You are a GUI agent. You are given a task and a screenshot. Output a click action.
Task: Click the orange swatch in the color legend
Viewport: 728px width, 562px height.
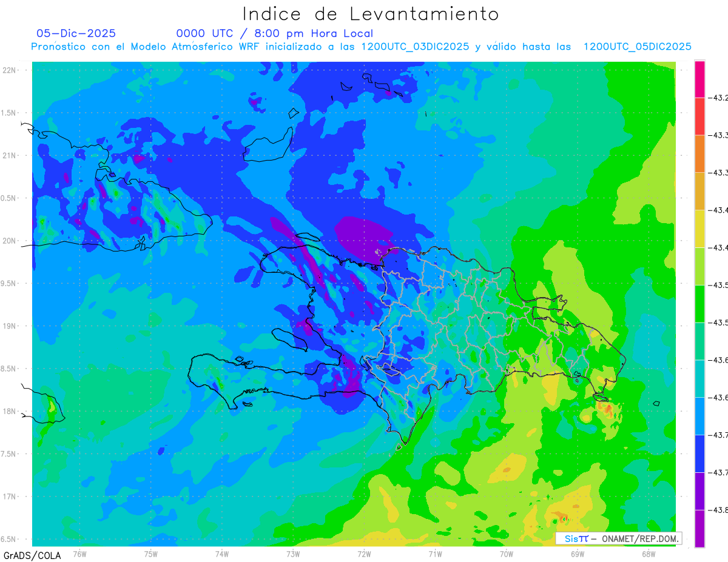tap(699, 153)
